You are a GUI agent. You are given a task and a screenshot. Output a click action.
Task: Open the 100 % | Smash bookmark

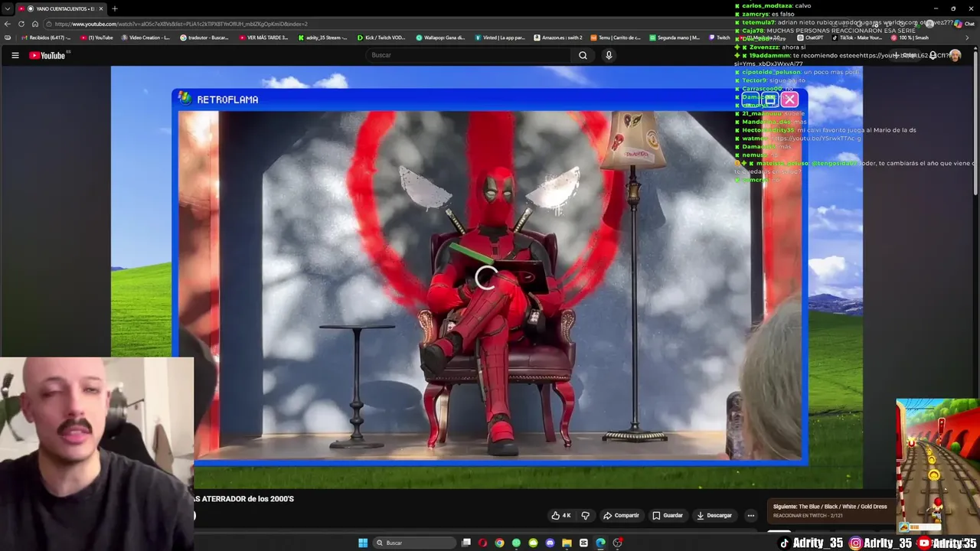coord(910,37)
